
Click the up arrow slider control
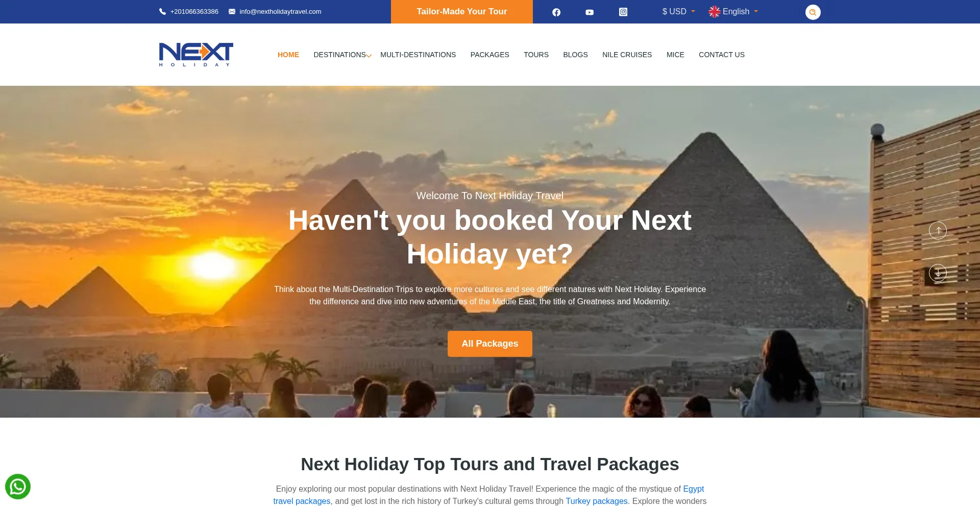tap(938, 230)
